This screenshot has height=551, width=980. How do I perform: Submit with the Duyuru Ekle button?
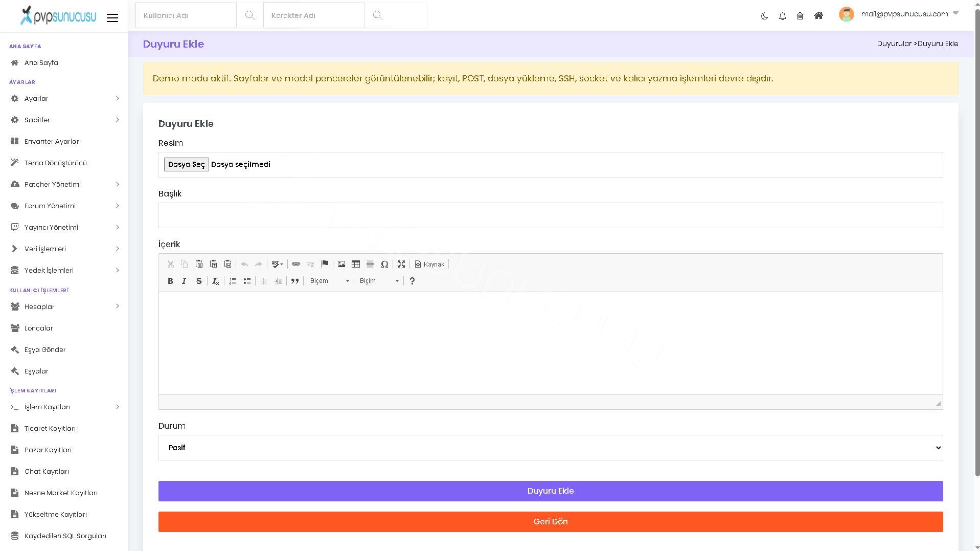pyautogui.click(x=551, y=491)
